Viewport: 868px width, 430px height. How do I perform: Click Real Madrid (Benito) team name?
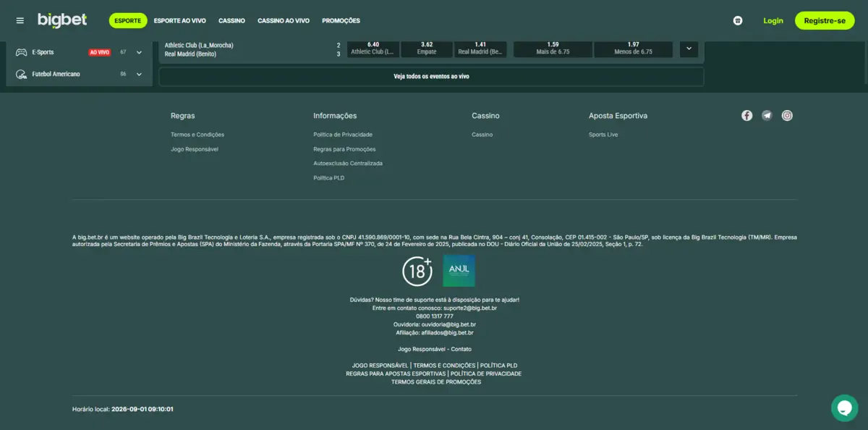tap(190, 54)
